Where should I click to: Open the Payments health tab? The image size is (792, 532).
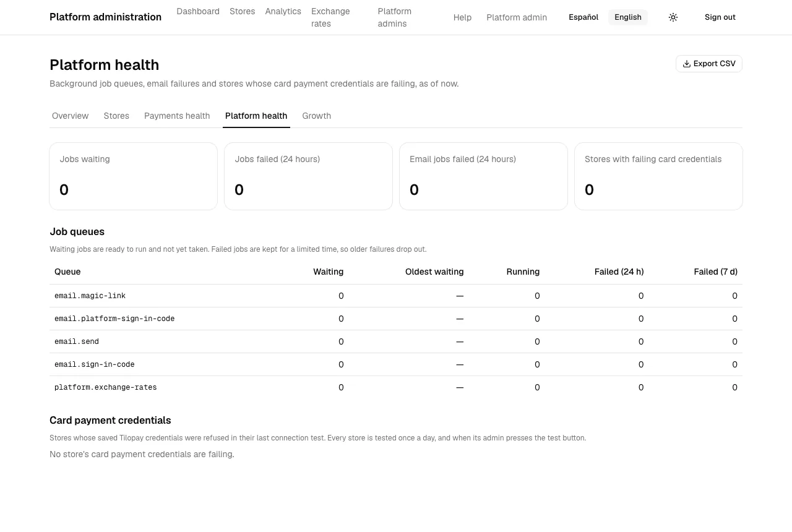pyautogui.click(x=177, y=116)
